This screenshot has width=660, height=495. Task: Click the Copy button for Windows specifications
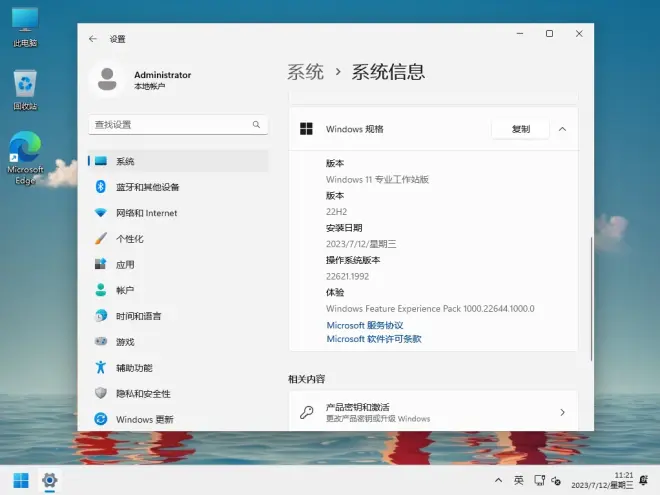click(x=520, y=129)
